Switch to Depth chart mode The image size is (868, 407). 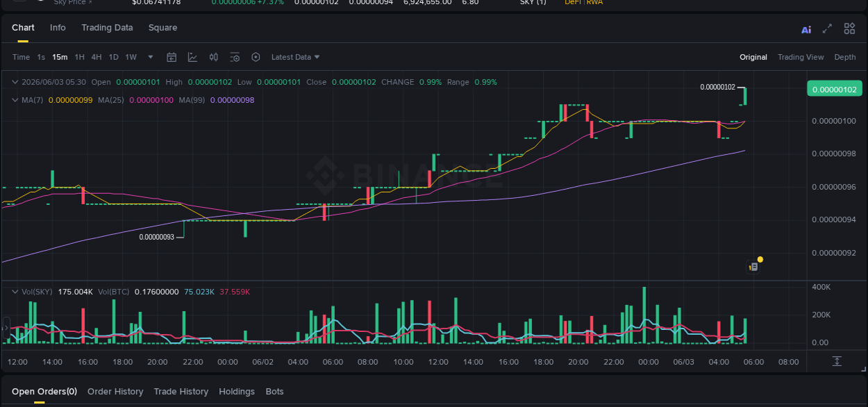pos(845,57)
